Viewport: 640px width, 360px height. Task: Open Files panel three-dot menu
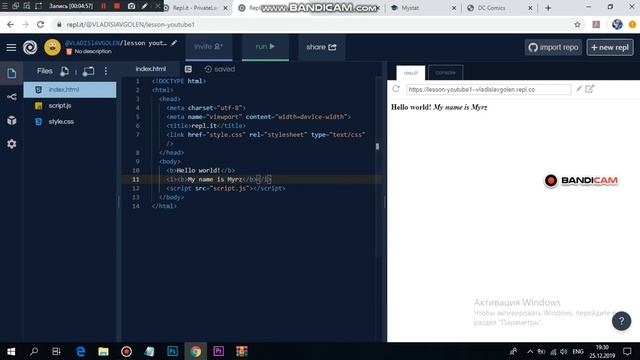pyautogui.click(x=106, y=71)
